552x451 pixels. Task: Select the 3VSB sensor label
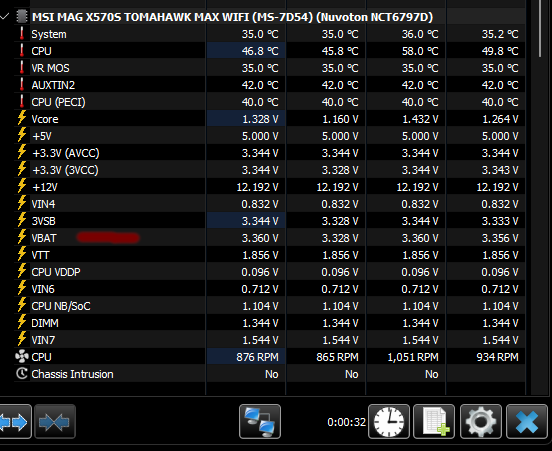coord(44,221)
